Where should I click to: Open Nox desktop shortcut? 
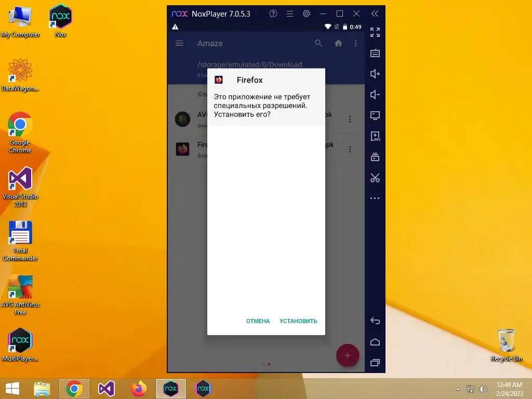coord(60,21)
